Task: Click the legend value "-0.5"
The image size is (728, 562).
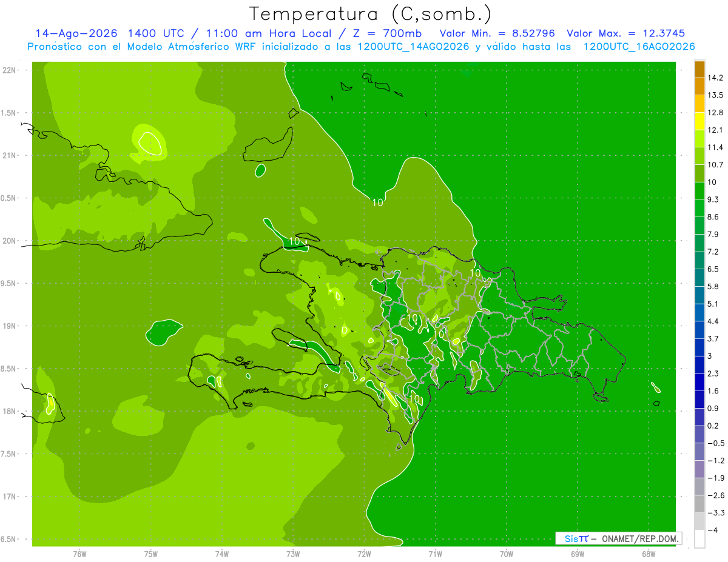Action: point(715,443)
